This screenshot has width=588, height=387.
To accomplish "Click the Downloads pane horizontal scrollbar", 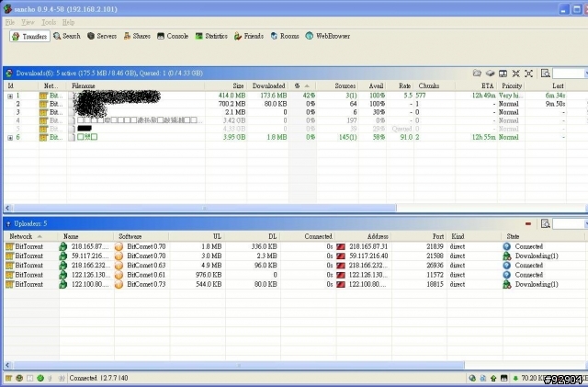I will pyautogui.click(x=205, y=208).
